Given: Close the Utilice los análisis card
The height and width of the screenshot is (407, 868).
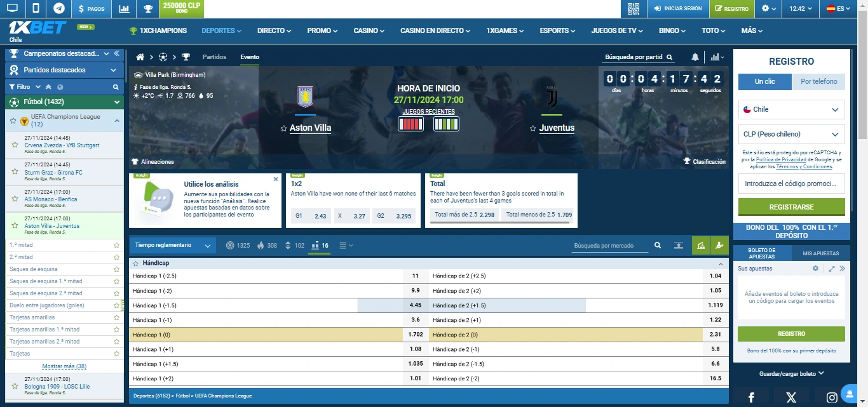Looking at the screenshot, I should (x=276, y=179).
